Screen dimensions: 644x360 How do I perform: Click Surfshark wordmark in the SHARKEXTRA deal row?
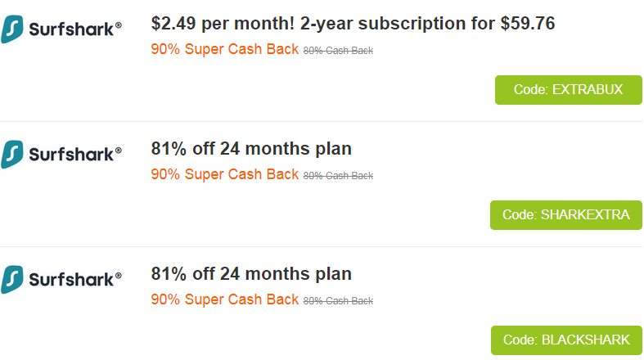[x=71, y=155]
